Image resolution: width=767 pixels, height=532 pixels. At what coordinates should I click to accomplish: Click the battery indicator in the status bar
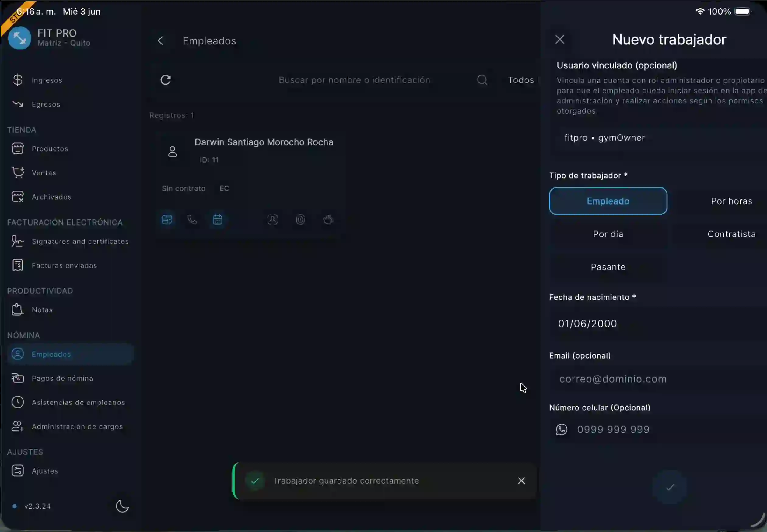click(x=743, y=12)
